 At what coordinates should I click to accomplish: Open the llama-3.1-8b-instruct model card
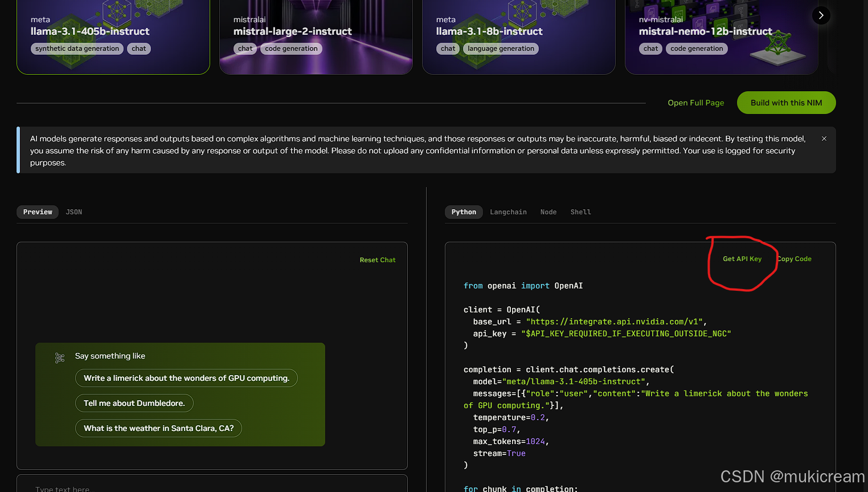point(519,36)
